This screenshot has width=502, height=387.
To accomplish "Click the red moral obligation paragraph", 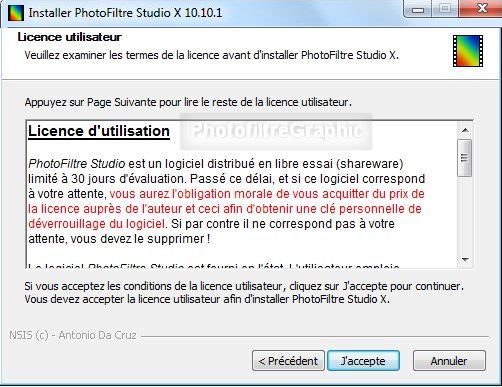I will pyautogui.click(x=226, y=209).
